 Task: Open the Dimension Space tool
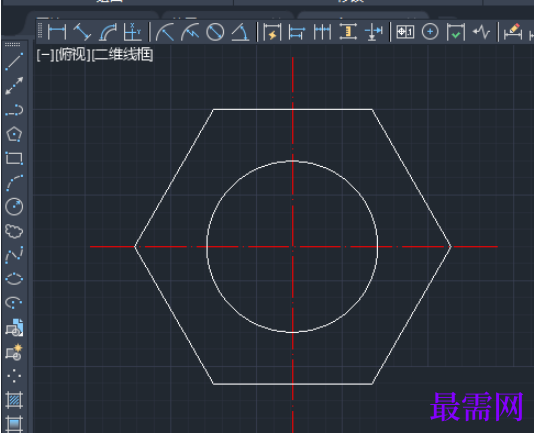click(348, 32)
